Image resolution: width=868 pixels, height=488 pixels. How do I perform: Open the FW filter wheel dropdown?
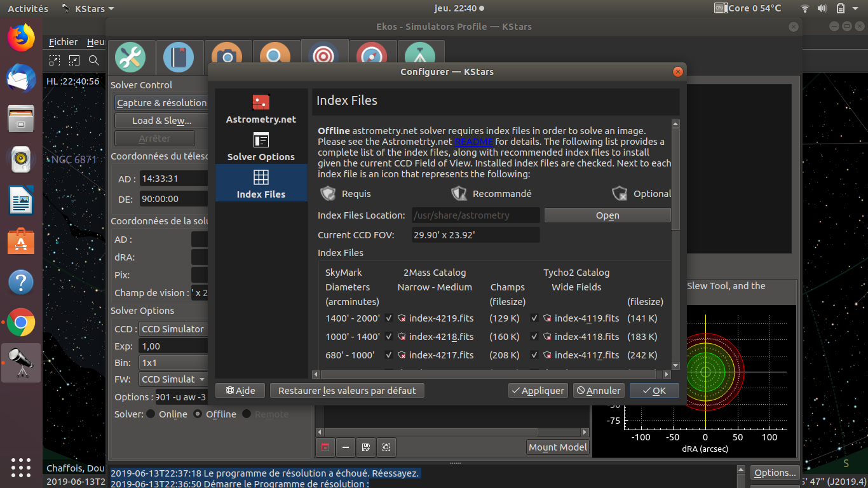(173, 379)
